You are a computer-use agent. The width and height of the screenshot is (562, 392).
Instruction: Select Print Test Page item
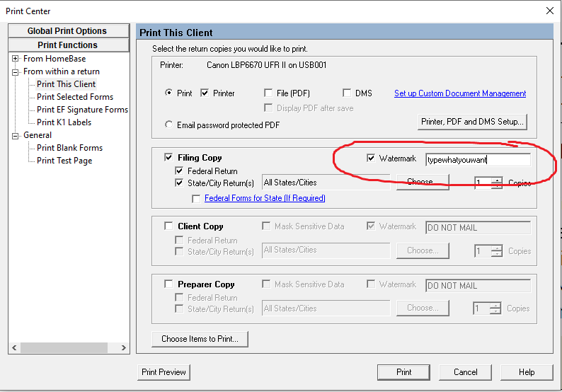[64, 161]
